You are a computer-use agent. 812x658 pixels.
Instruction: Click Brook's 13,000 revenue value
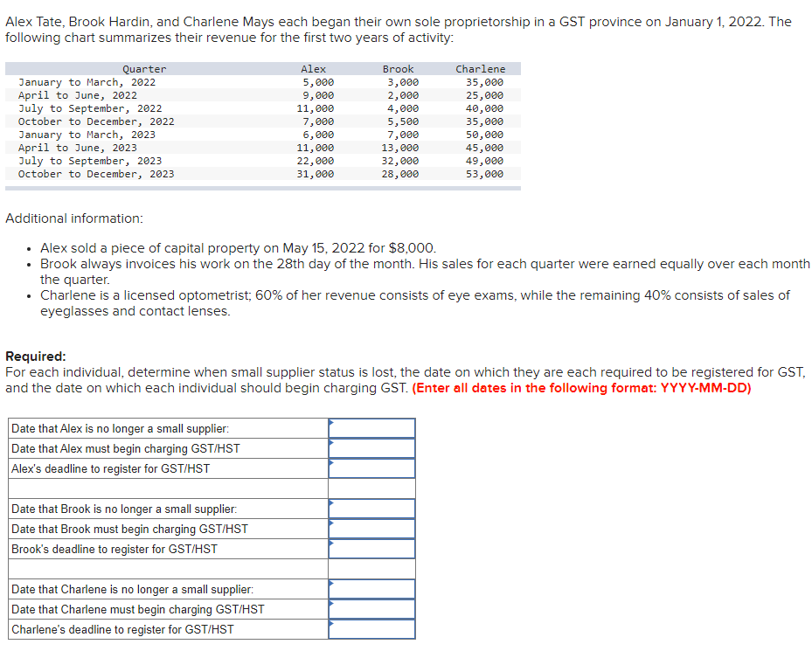click(400, 148)
